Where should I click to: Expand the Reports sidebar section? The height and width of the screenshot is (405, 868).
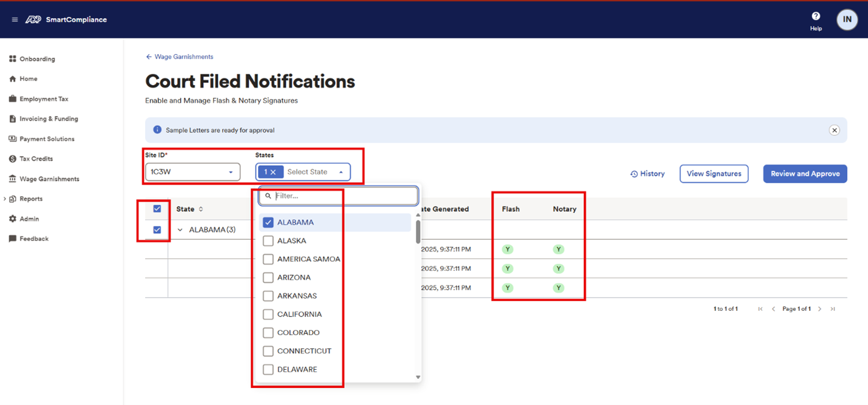pos(5,199)
